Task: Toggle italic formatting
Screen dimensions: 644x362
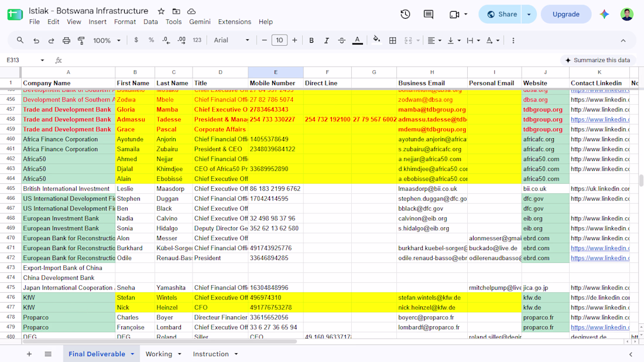Action: [327, 40]
